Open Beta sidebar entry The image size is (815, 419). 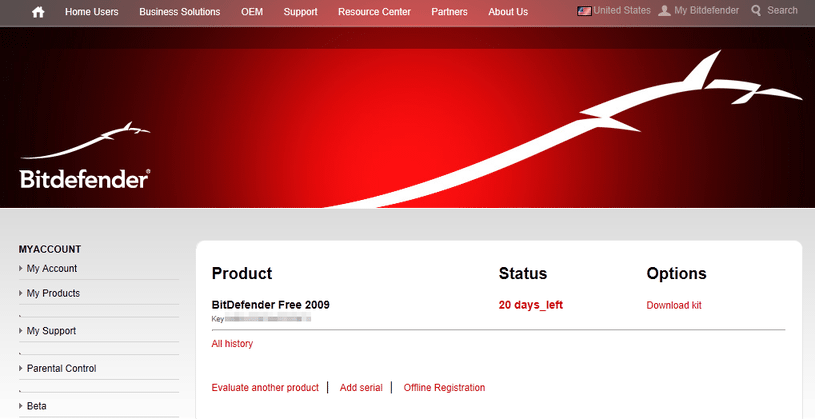coord(36,405)
